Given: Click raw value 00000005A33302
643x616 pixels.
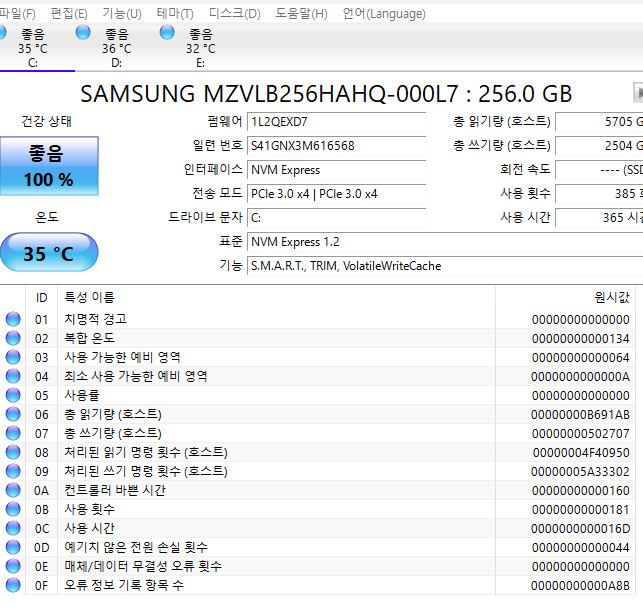Looking at the screenshot, I should [580, 472].
